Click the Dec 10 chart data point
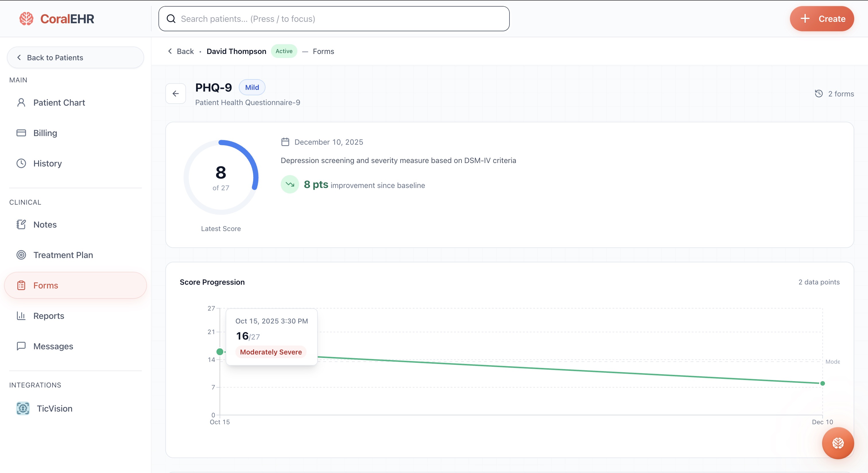Image resolution: width=868 pixels, height=473 pixels. point(823,383)
